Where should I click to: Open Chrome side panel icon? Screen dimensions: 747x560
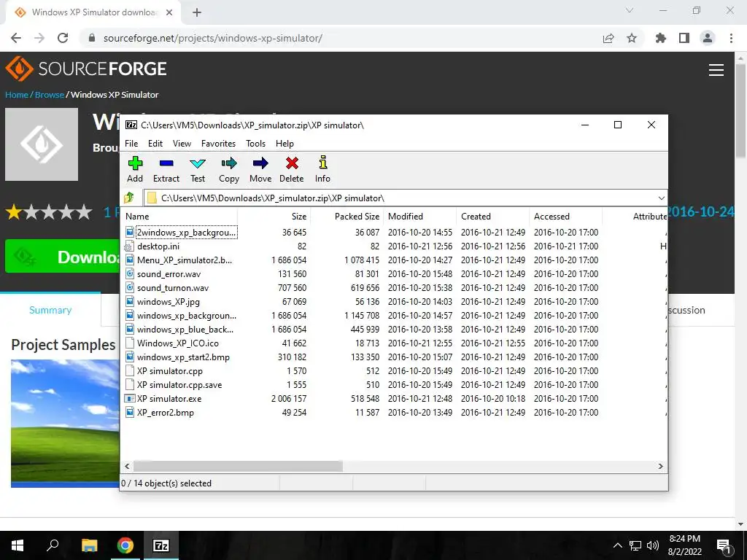pos(684,38)
